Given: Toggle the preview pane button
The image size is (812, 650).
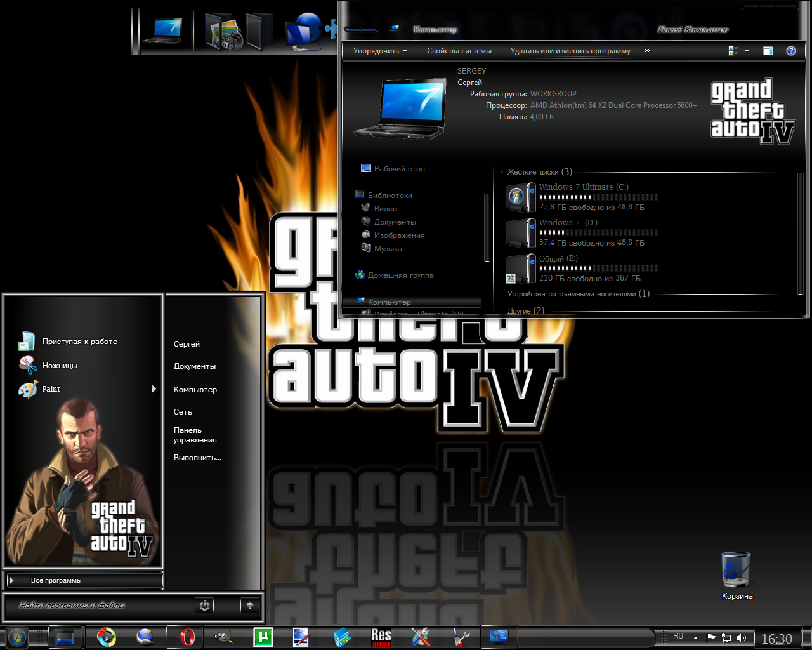Looking at the screenshot, I should click(768, 51).
